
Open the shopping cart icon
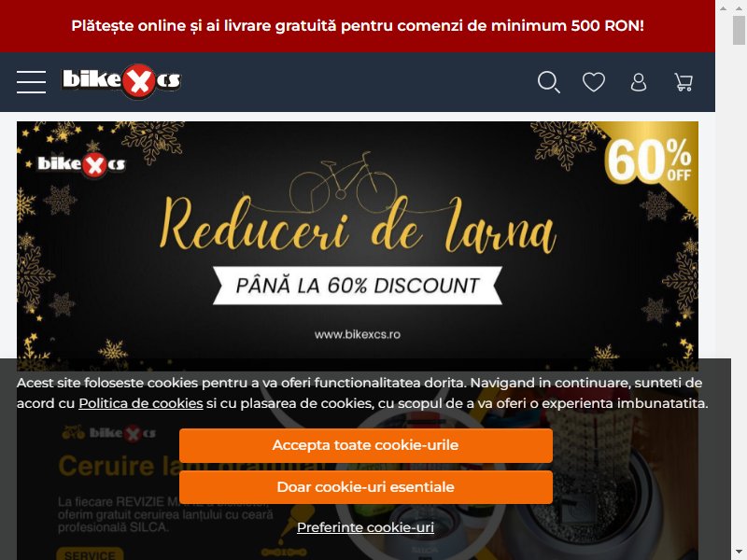(684, 82)
